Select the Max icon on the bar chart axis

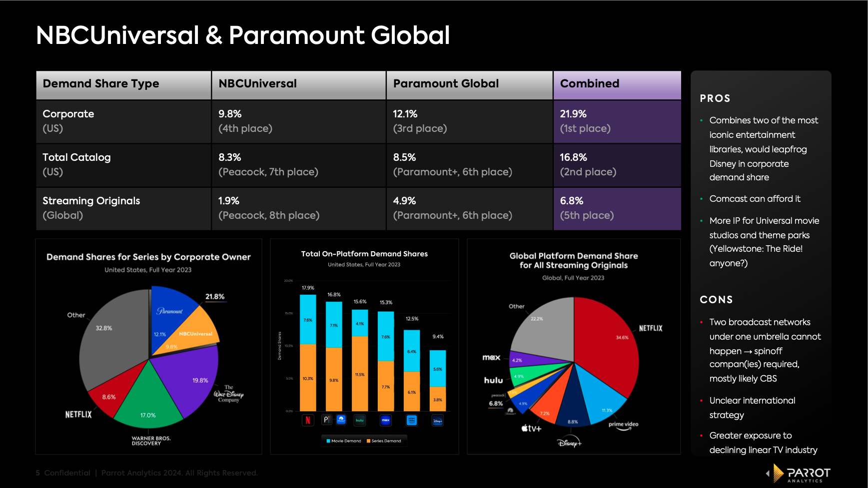385,420
